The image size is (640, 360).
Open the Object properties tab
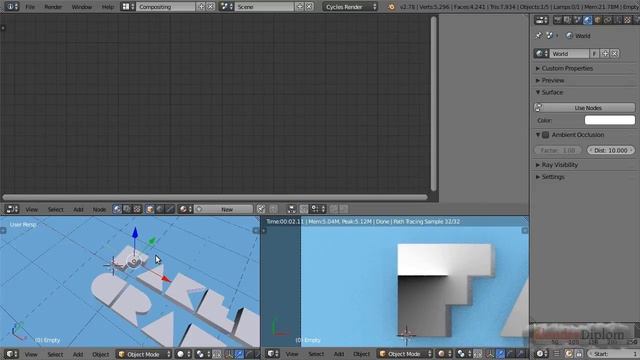coord(598,20)
